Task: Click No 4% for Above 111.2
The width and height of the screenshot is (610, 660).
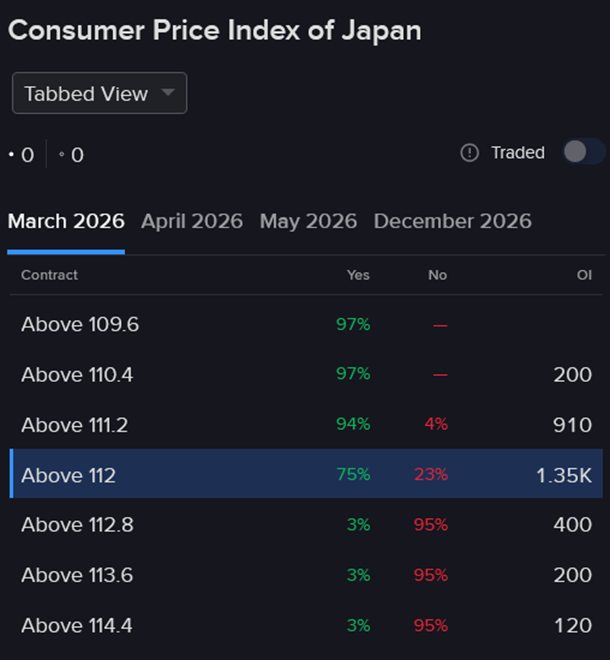Action: (436, 424)
